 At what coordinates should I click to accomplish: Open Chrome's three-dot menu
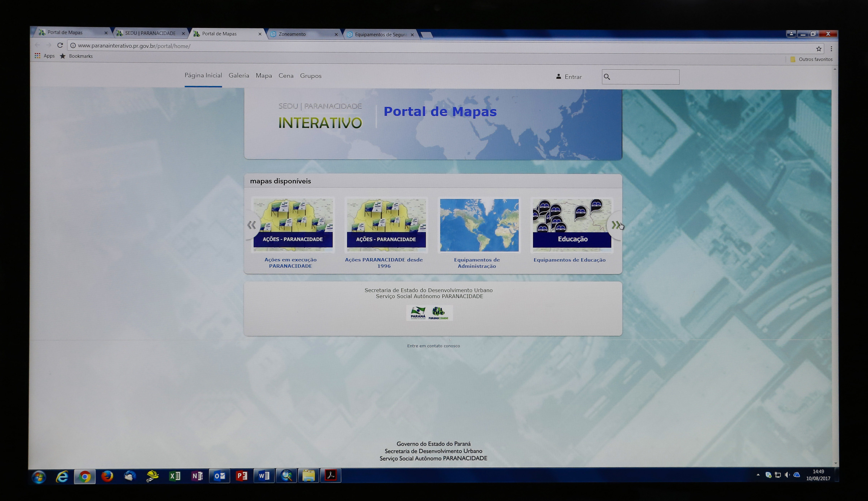831,49
